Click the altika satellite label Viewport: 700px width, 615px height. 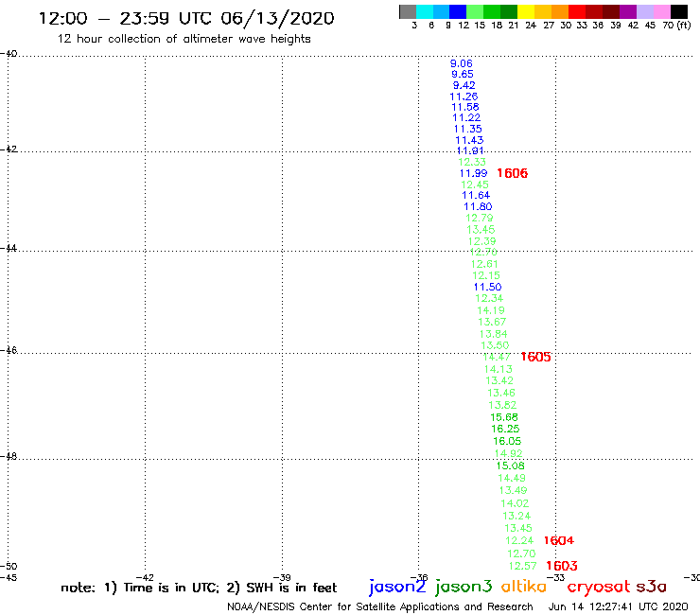tap(524, 586)
